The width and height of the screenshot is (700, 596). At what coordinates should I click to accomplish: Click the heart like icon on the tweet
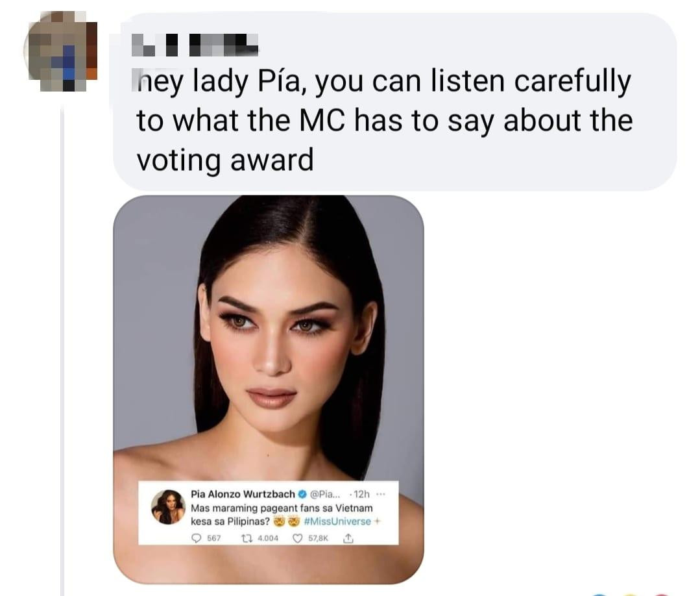coord(296,537)
